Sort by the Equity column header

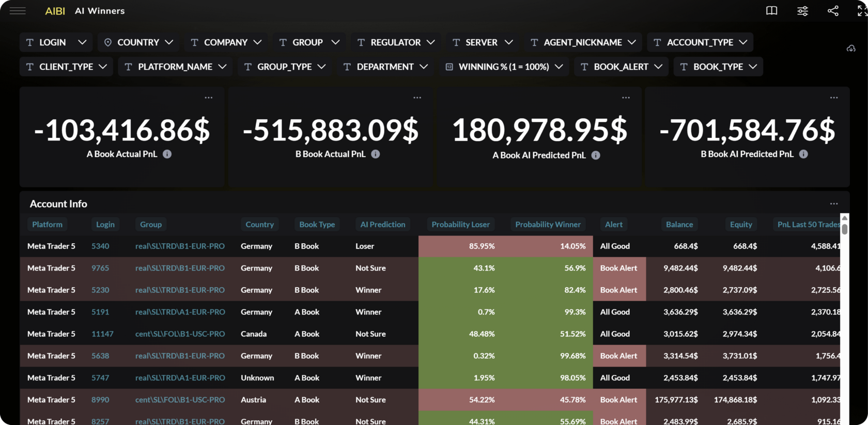(741, 225)
